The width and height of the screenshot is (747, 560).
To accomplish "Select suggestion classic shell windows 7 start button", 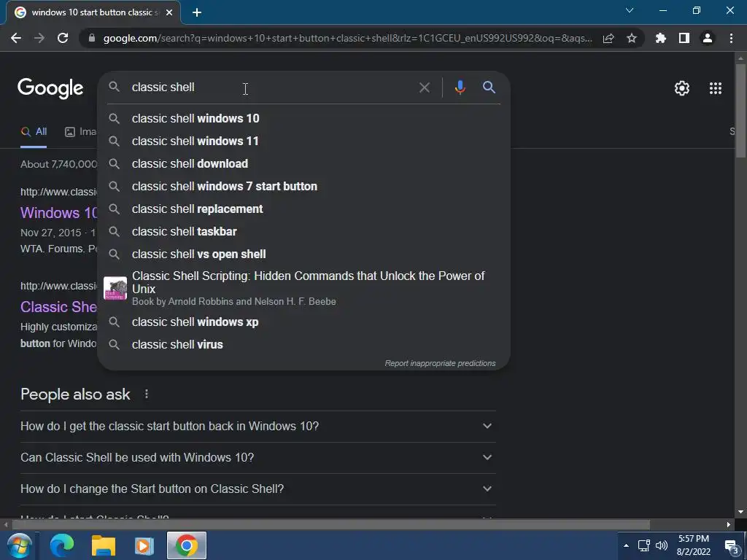I will click(x=303, y=186).
